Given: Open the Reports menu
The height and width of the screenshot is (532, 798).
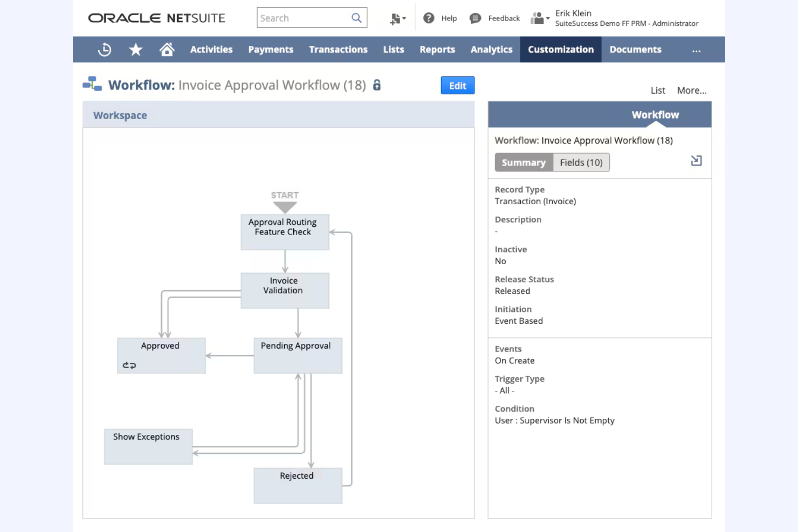Looking at the screenshot, I should tap(437, 50).
